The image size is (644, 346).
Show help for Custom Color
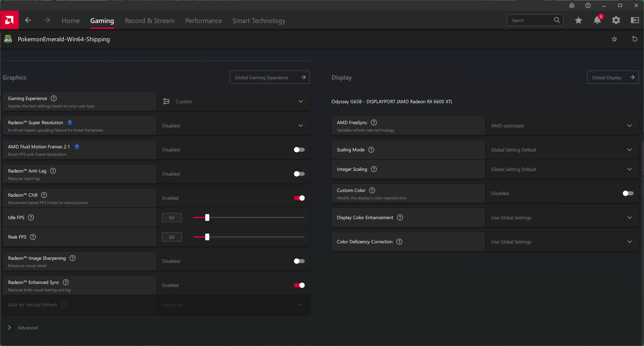click(x=372, y=190)
